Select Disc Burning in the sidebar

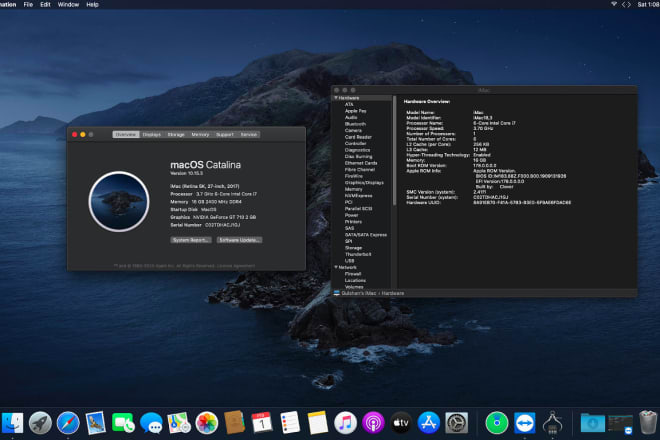[x=359, y=157]
